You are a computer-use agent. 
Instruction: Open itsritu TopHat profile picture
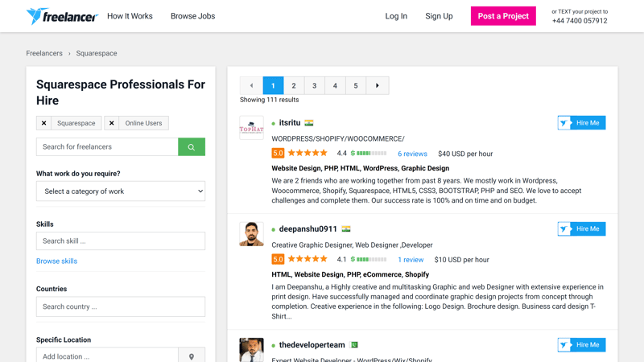[x=251, y=128]
